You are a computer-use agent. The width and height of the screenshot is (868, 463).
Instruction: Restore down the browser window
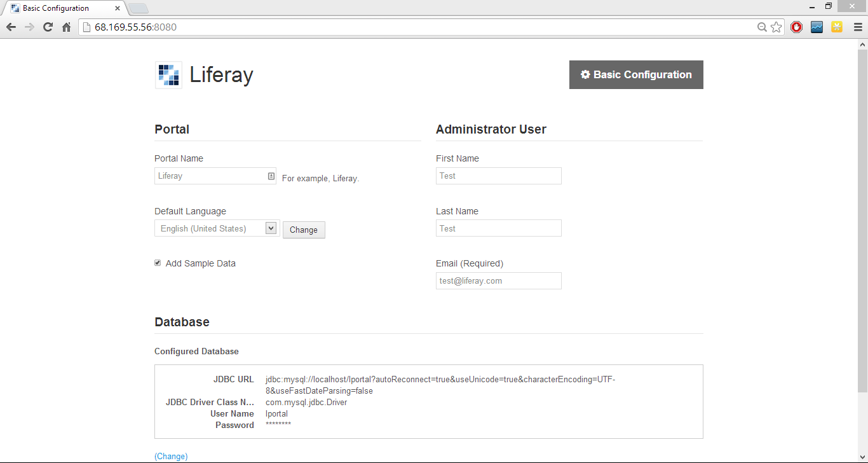click(829, 6)
